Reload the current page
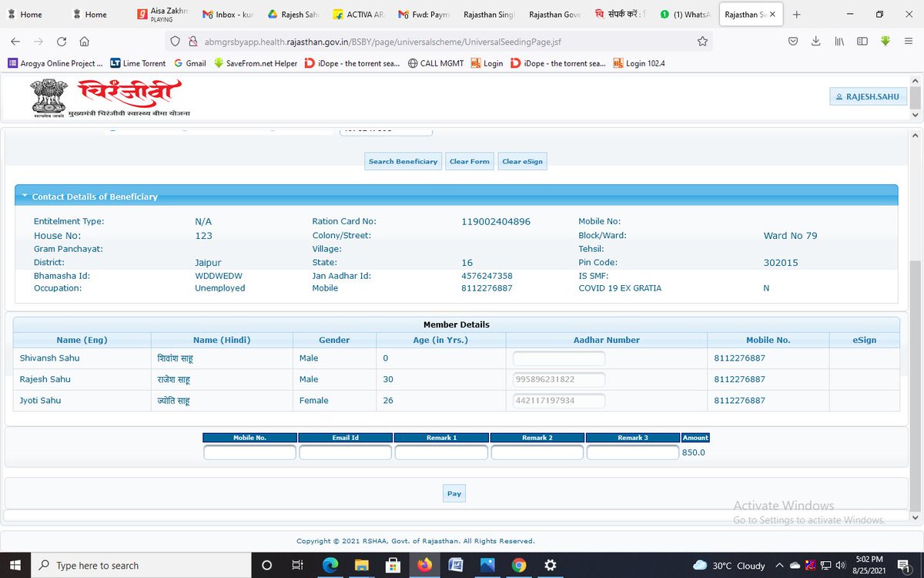Image resolution: width=924 pixels, height=578 pixels. pos(62,42)
